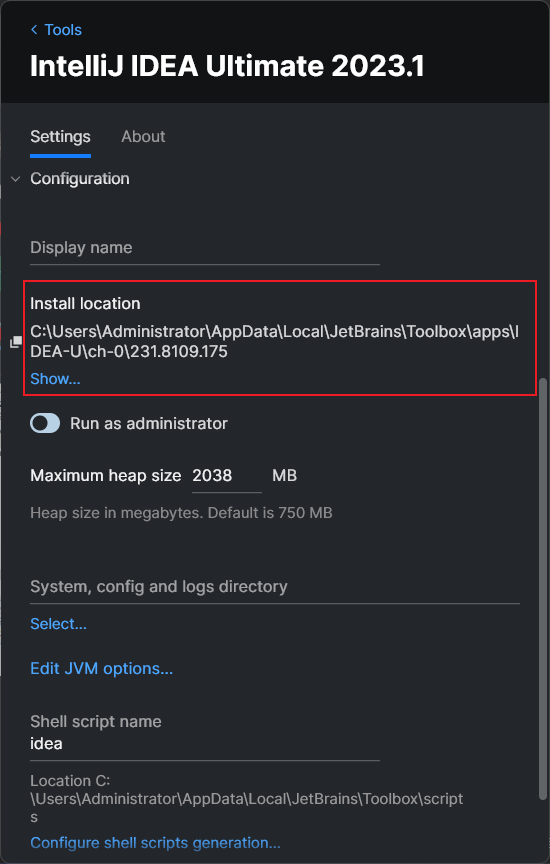This screenshot has width=550, height=864.
Task: Switch to the Settings tab
Action: pos(60,137)
